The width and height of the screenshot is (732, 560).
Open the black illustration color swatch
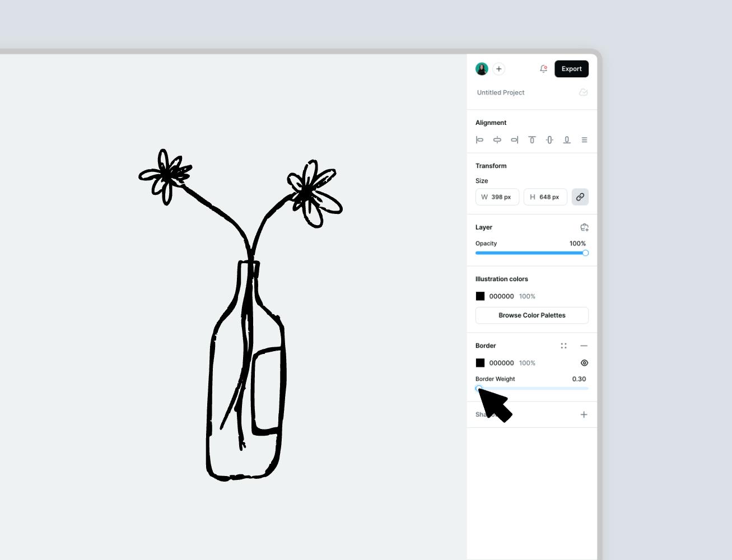click(x=481, y=296)
